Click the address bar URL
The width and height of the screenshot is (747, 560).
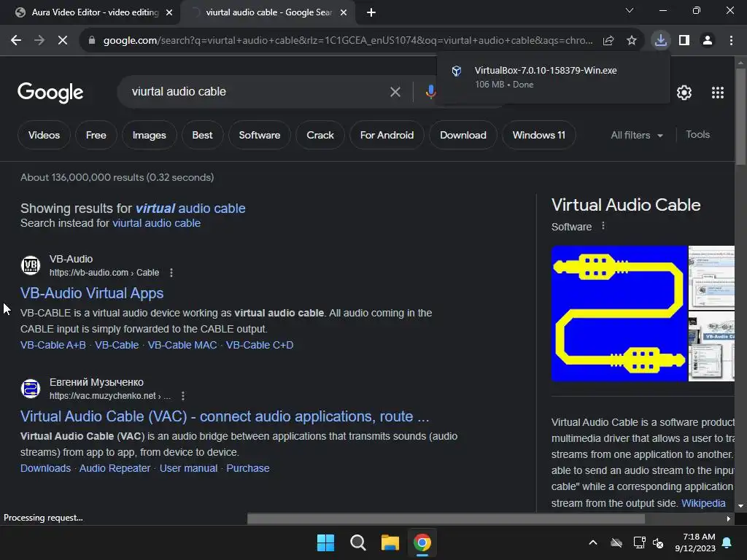[348, 41]
